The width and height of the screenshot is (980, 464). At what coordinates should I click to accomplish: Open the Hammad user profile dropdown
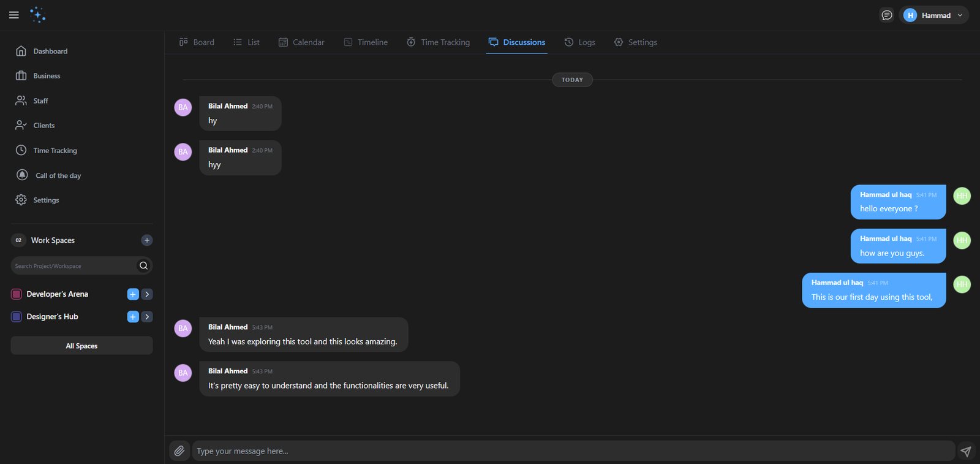(x=933, y=15)
